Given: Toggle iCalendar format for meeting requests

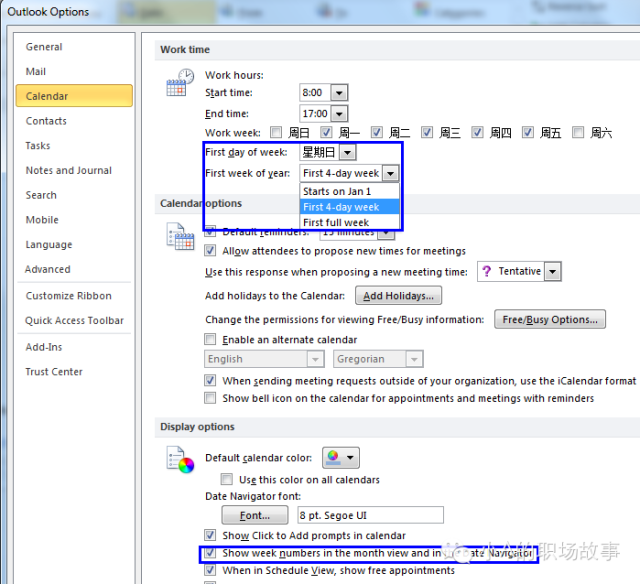Looking at the screenshot, I should pyautogui.click(x=210, y=381).
